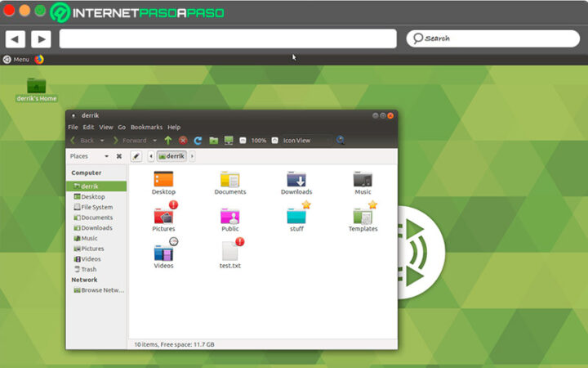Open the Bookmarks menu
This screenshot has height=368, width=588.
[x=146, y=128]
